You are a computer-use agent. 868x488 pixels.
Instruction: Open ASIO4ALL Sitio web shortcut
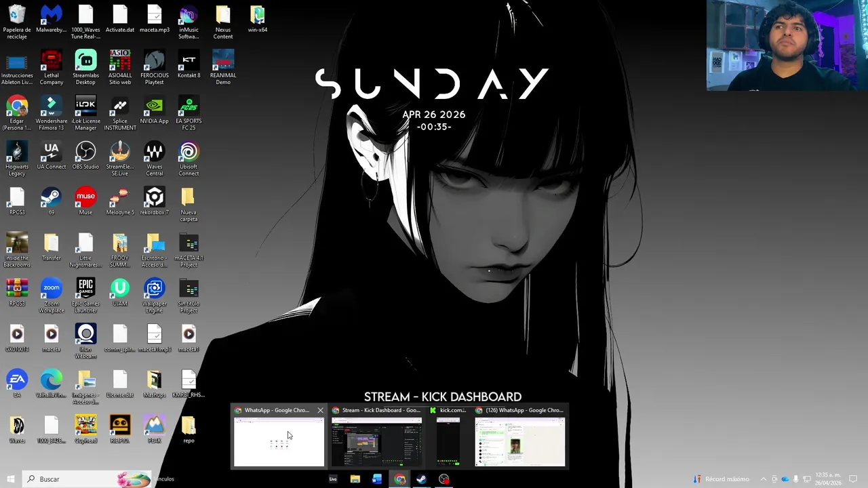[120, 67]
